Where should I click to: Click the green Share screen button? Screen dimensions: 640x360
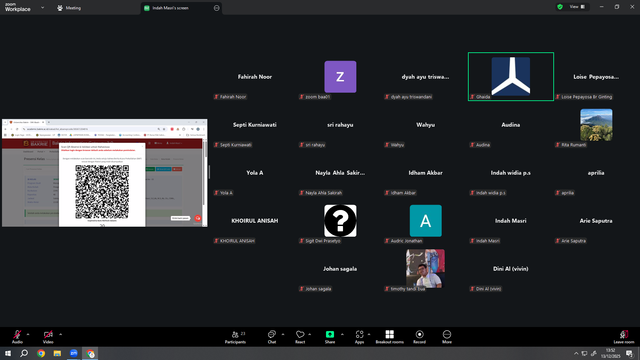pyautogui.click(x=330, y=337)
